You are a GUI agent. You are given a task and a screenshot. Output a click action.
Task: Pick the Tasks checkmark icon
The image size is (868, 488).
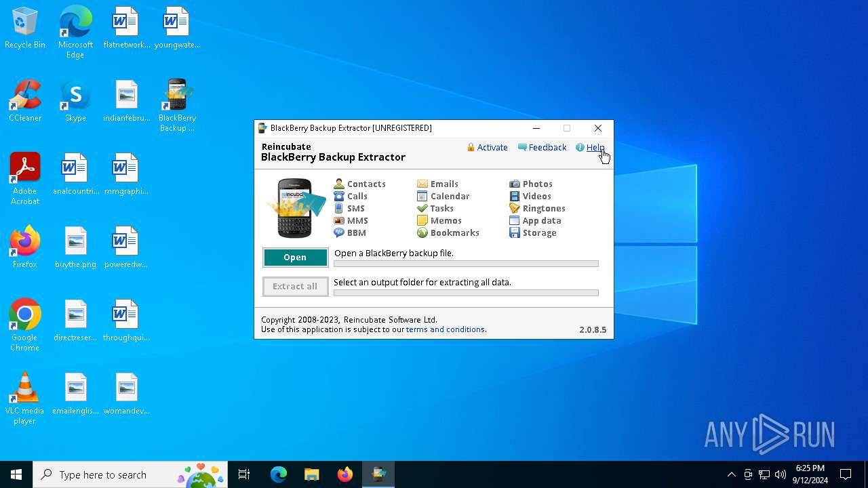click(x=422, y=208)
